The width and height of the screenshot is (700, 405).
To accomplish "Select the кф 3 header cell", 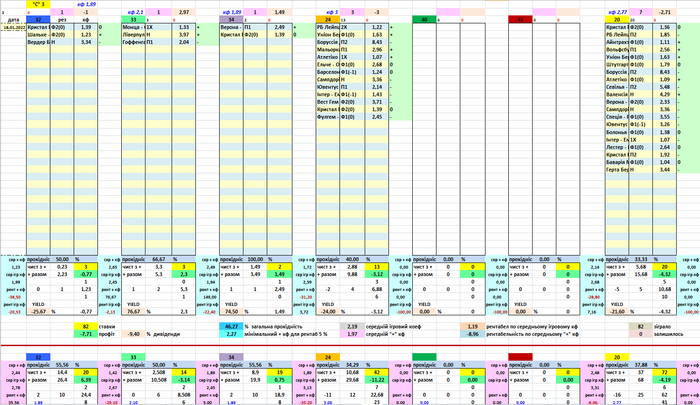I will pyautogui.click(x=328, y=12).
